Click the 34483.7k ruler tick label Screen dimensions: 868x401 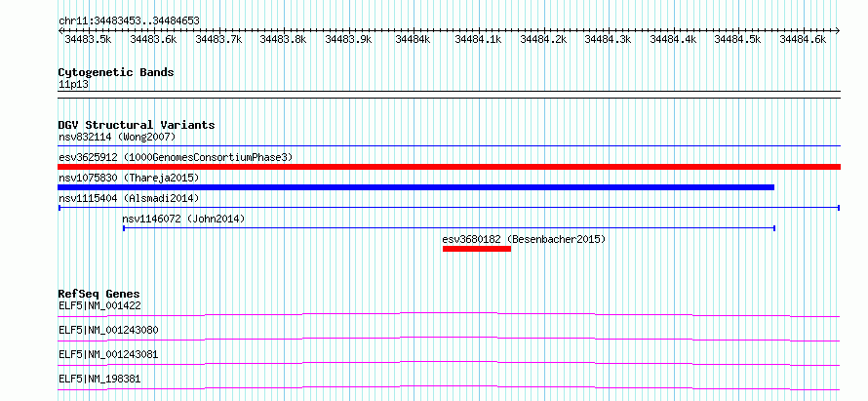pos(218,39)
